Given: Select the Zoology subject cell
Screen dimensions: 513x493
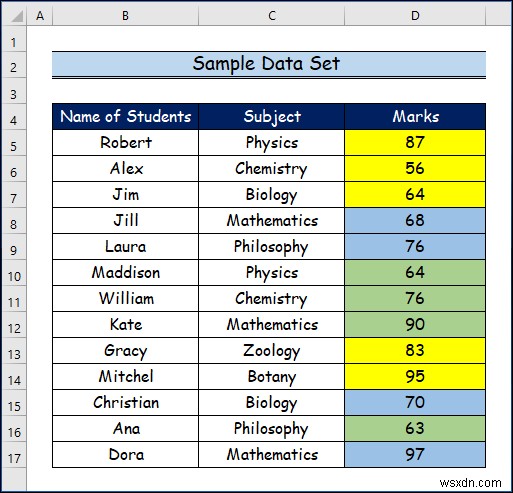Looking at the screenshot, I should tap(271, 351).
